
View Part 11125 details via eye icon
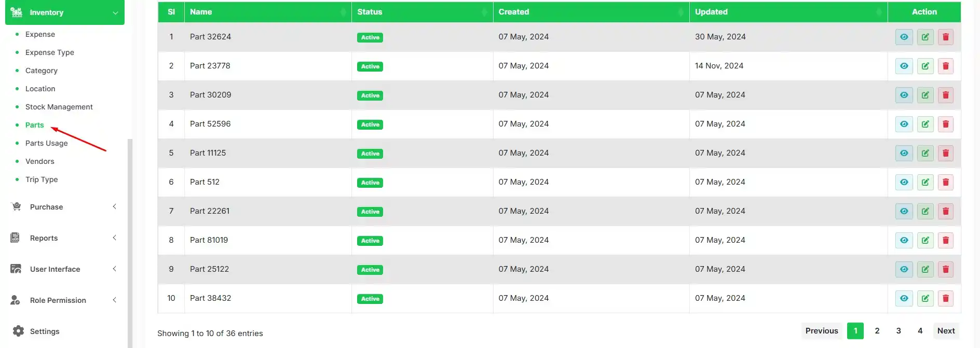coord(904,153)
